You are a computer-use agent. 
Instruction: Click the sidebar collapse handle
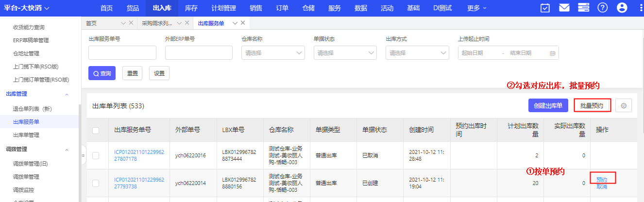[x=83, y=155]
